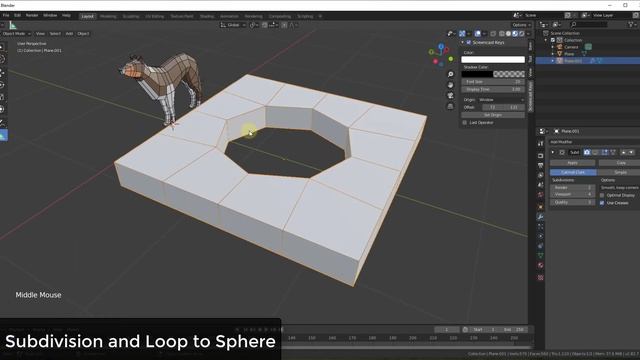Click the black Shadow Color swatch
The image size is (640, 360).
pos(477,74)
